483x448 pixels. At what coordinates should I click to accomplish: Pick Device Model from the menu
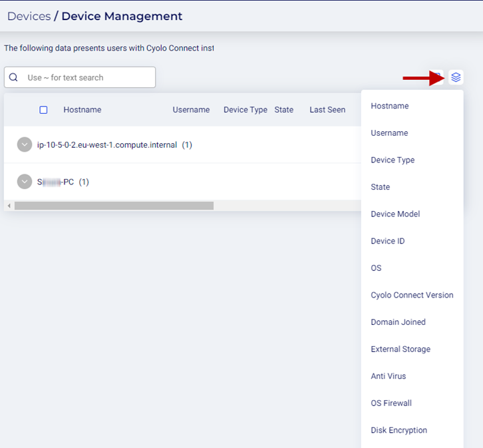click(x=395, y=214)
